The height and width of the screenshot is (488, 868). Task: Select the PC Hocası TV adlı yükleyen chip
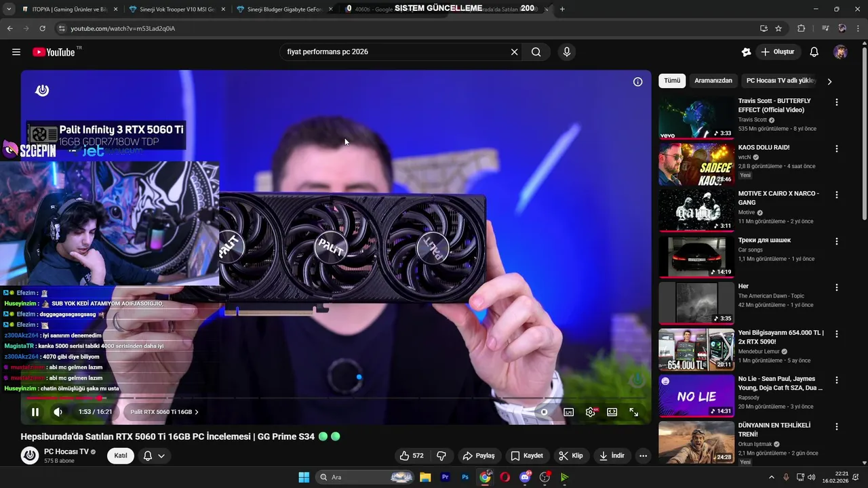[781, 81]
